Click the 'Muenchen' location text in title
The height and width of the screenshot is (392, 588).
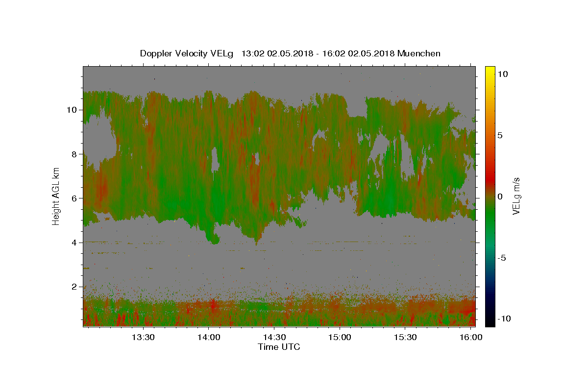[x=418, y=53]
